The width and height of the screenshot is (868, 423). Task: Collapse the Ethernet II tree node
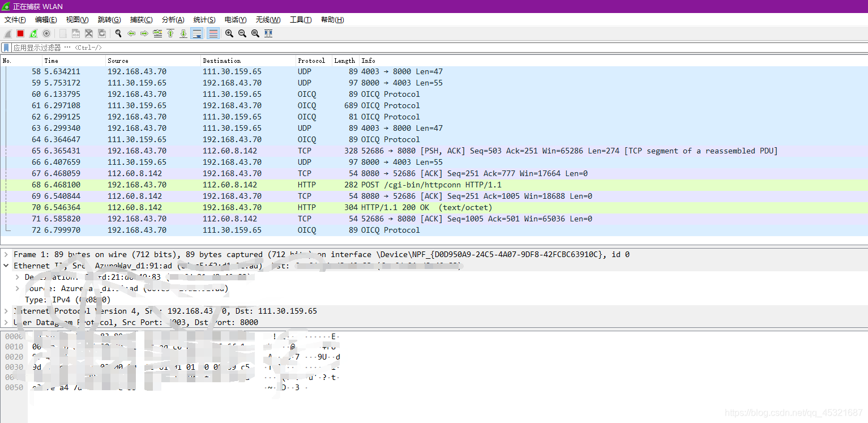click(6, 266)
